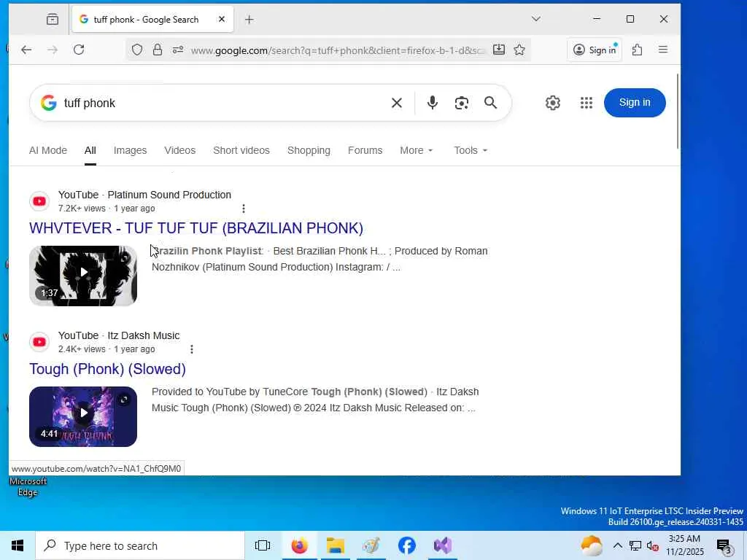Open a new browser tab
Viewport: 747px width, 560px height.
249,20
